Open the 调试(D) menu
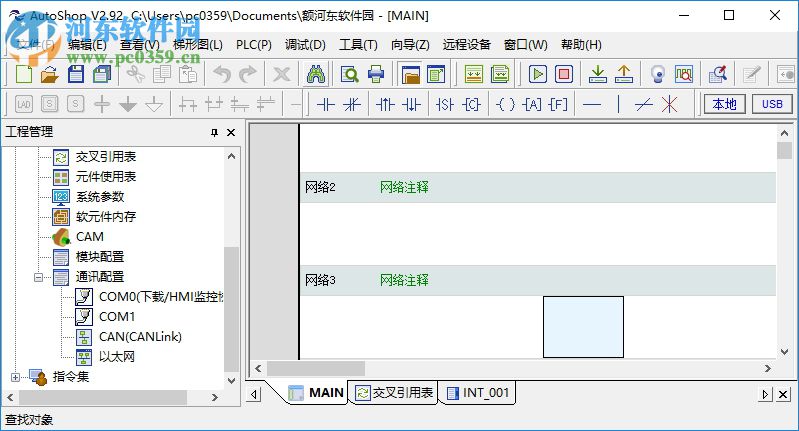 [x=305, y=45]
